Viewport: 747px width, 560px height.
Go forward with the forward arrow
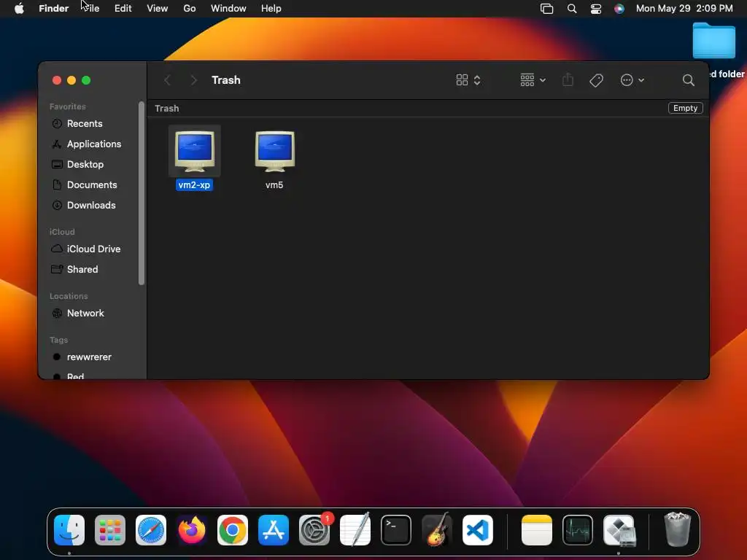pos(193,80)
